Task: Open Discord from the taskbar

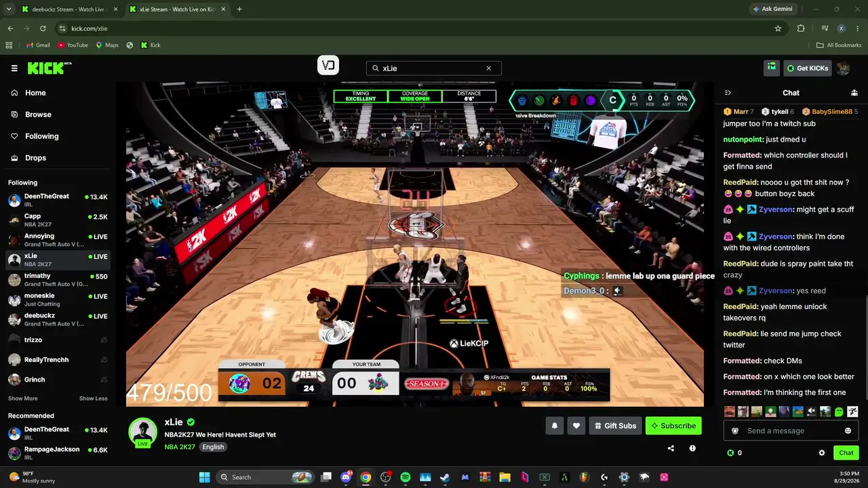Action: [346, 477]
